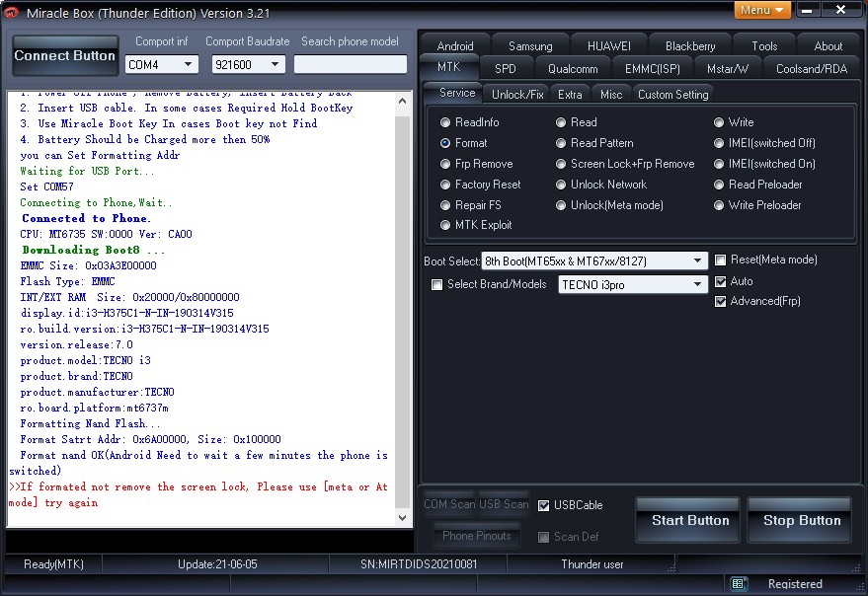868x596 pixels.
Task: Select the Mstar/W tab
Action: [x=728, y=69]
